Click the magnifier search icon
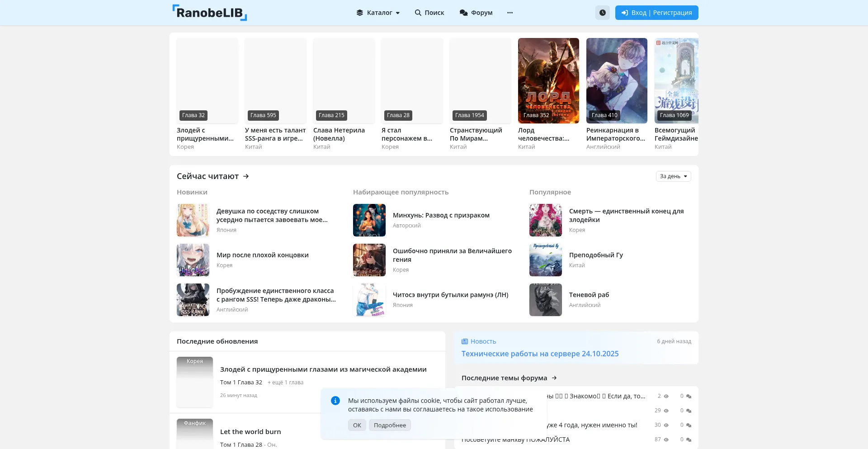Image resolution: width=868 pixels, height=449 pixels. point(418,13)
